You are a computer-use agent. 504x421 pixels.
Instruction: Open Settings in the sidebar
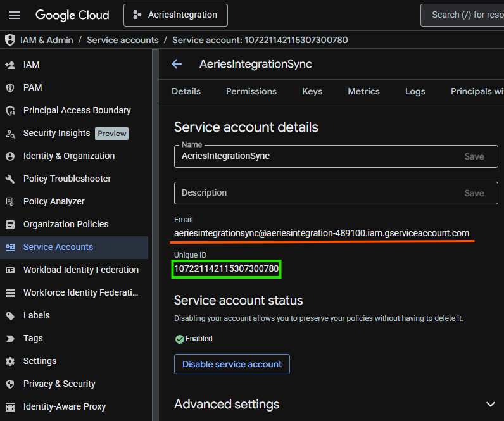pos(40,361)
